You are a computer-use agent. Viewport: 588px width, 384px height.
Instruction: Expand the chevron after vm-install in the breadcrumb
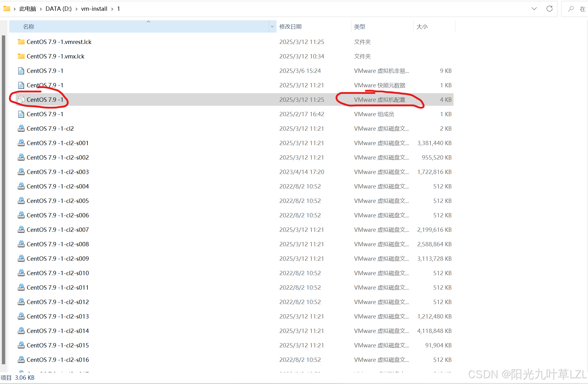pyautogui.click(x=112, y=9)
